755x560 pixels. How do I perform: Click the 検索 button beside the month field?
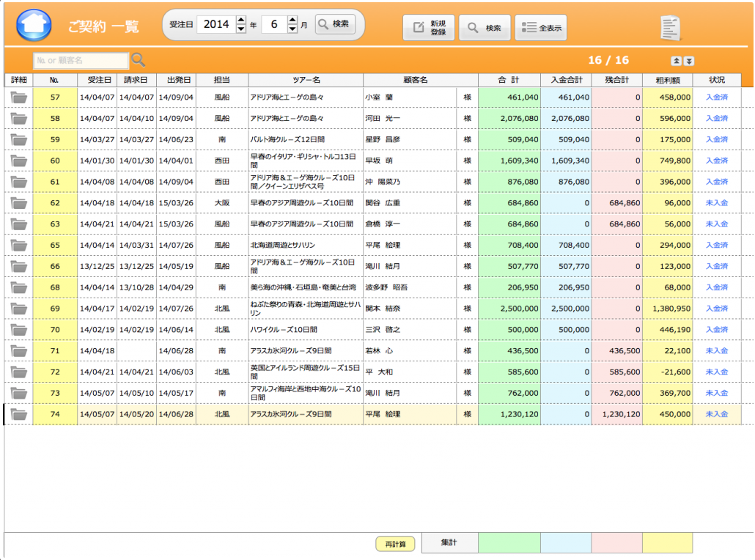click(x=336, y=24)
